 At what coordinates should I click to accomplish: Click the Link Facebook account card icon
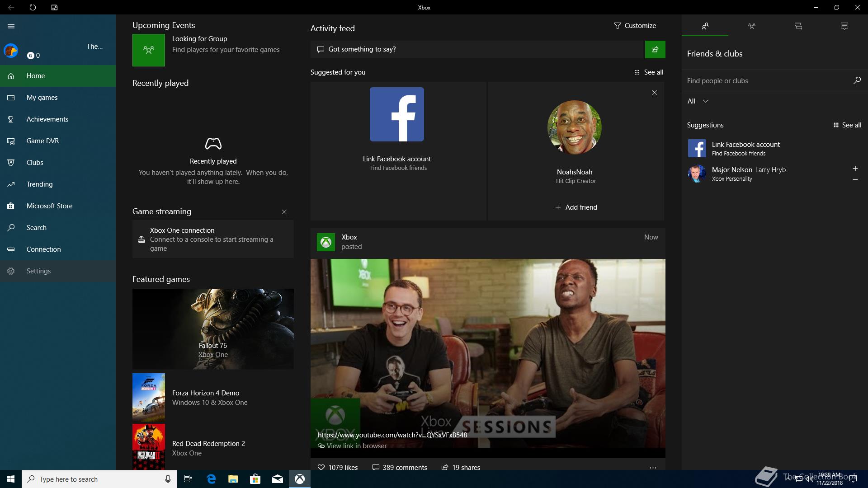click(x=397, y=114)
